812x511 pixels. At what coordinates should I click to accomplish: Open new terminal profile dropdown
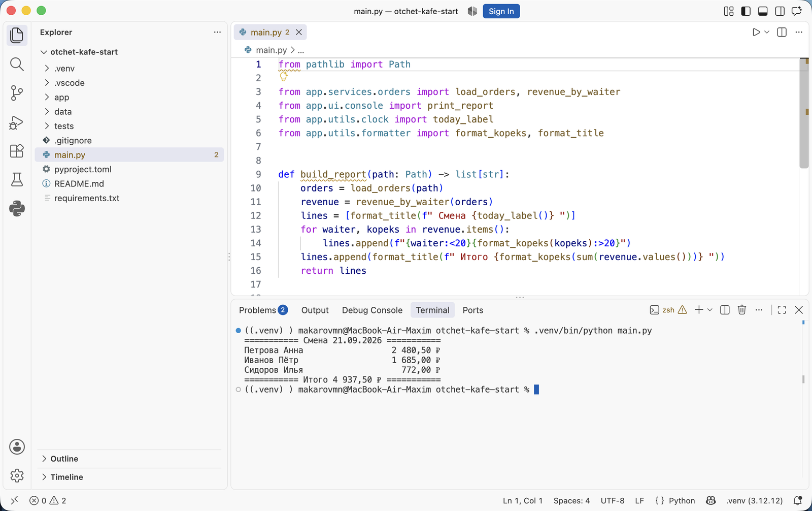(710, 310)
